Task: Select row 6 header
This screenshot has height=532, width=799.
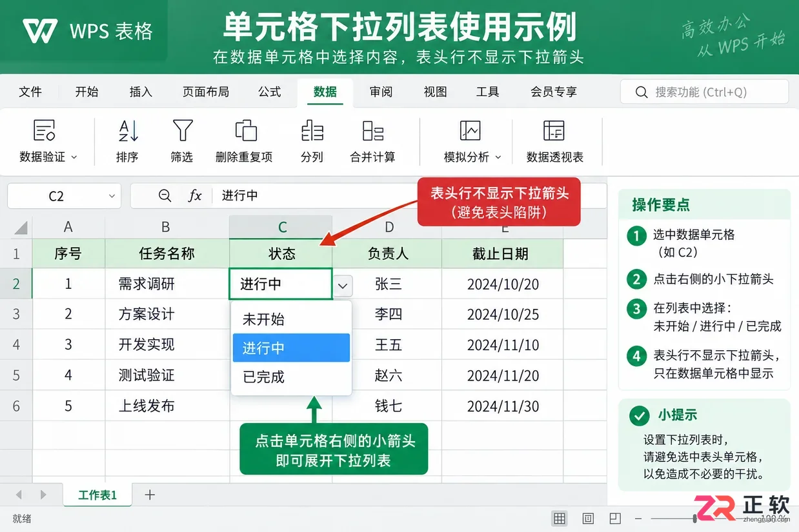Action: (x=16, y=406)
